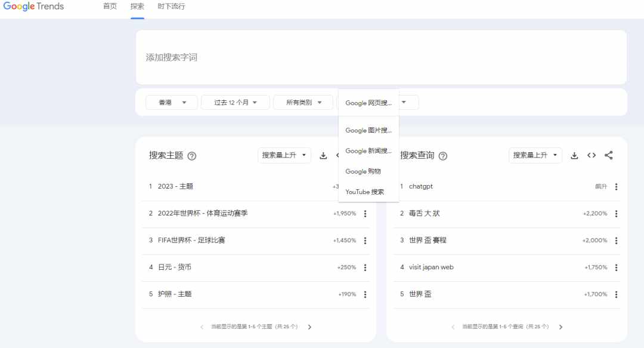Screen dimensions: 644x348
Task: Open more options for 世界 盃 賽程 row
Action: pos(616,241)
